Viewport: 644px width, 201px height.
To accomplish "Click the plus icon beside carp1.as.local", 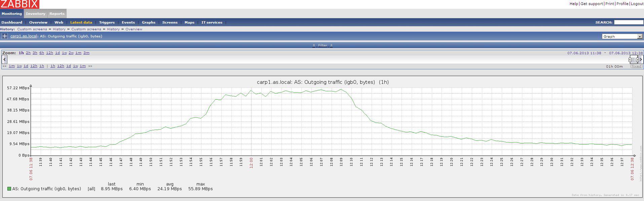I will [x=5, y=36].
